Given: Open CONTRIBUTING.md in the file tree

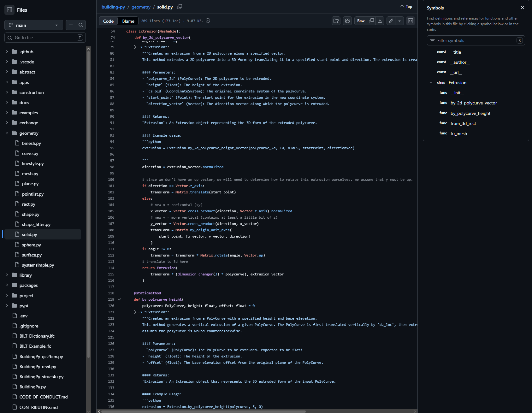Looking at the screenshot, I should (x=38, y=407).
